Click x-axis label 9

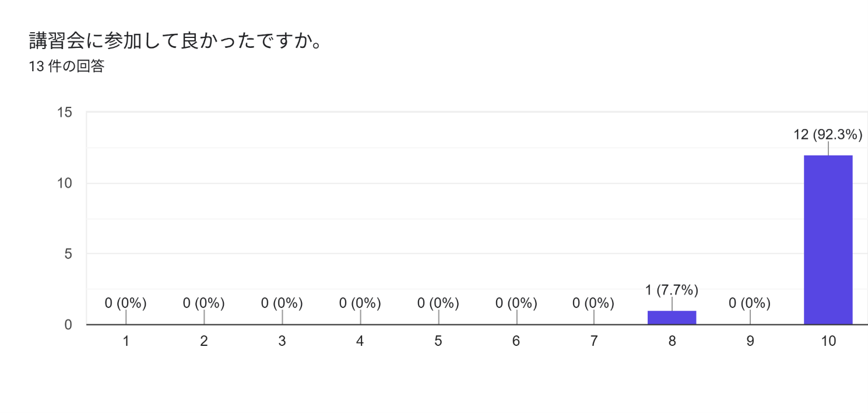pos(750,341)
